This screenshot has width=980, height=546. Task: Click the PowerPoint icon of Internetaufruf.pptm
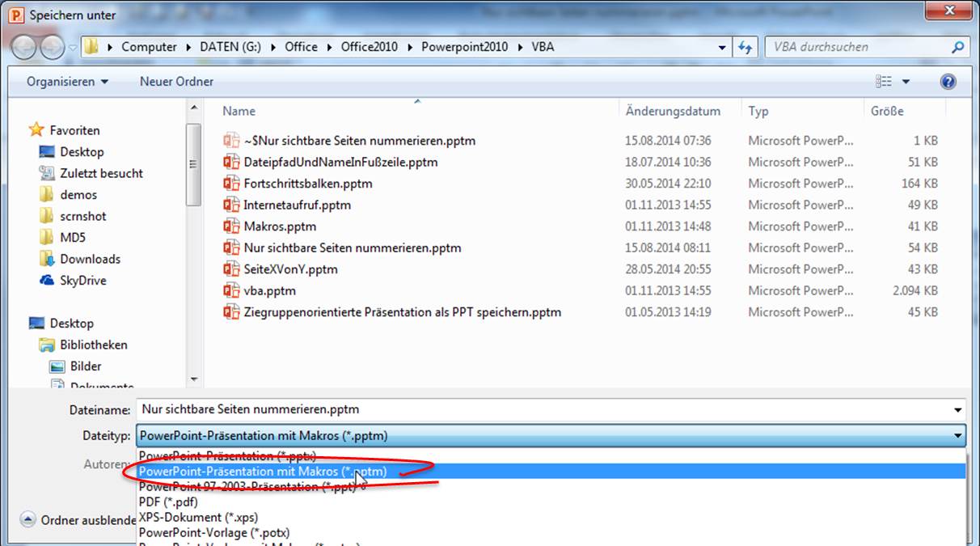click(x=231, y=205)
